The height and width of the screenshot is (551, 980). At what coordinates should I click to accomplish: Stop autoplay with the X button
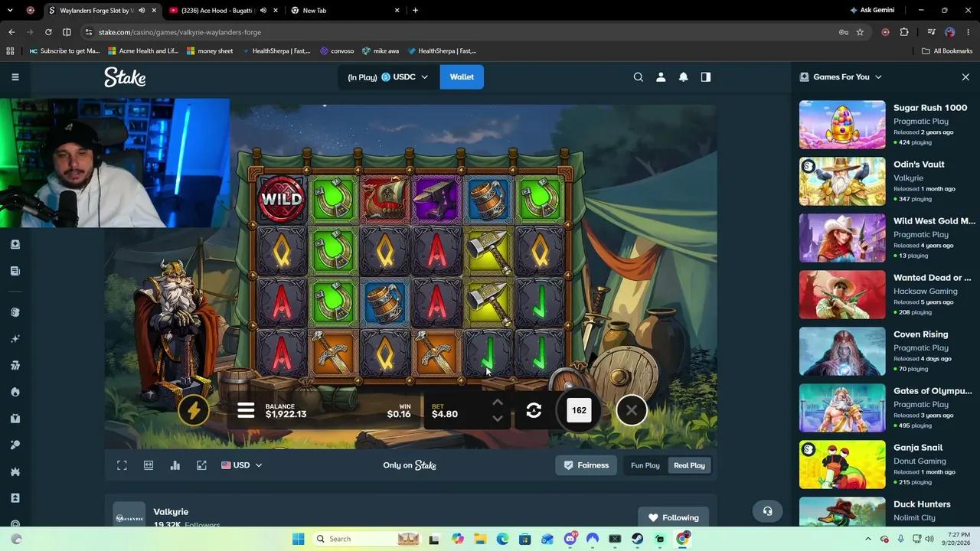click(x=632, y=411)
